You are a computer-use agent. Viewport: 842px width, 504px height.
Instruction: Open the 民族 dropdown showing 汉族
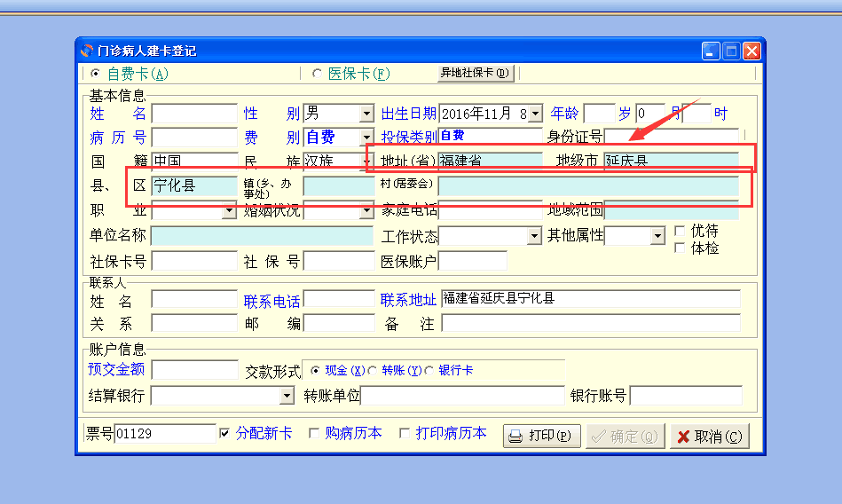(x=366, y=161)
